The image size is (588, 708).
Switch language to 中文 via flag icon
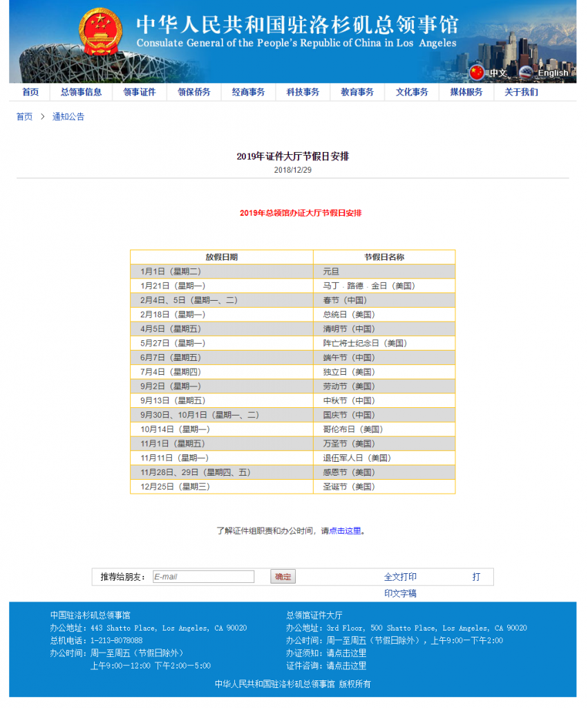tap(477, 72)
